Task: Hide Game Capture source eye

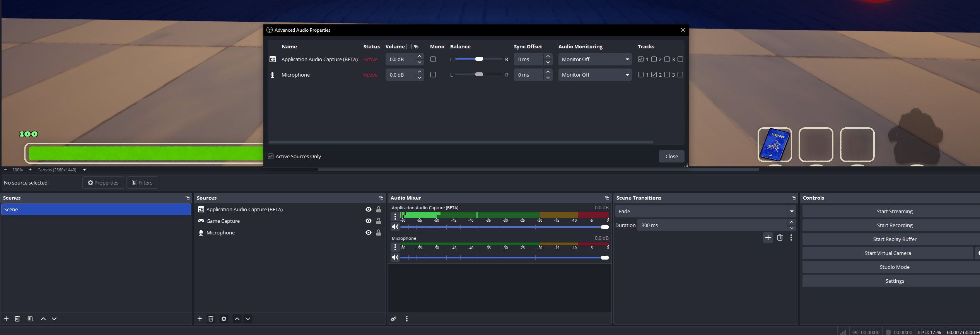Action: [369, 221]
